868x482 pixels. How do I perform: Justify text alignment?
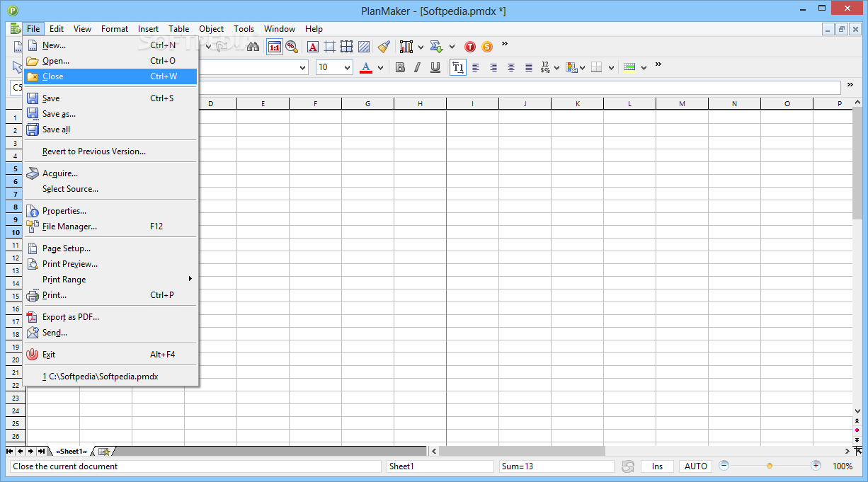click(529, 67)
